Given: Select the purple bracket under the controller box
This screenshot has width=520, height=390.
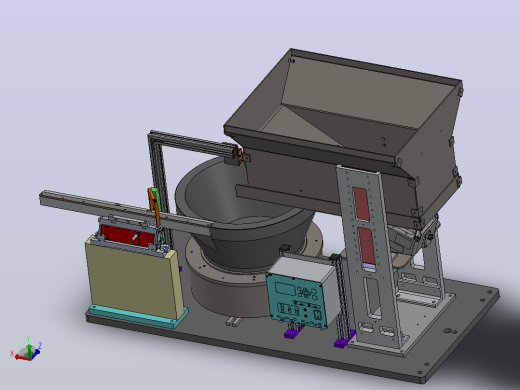Looking at the screenshot, I should coord(293,332).
